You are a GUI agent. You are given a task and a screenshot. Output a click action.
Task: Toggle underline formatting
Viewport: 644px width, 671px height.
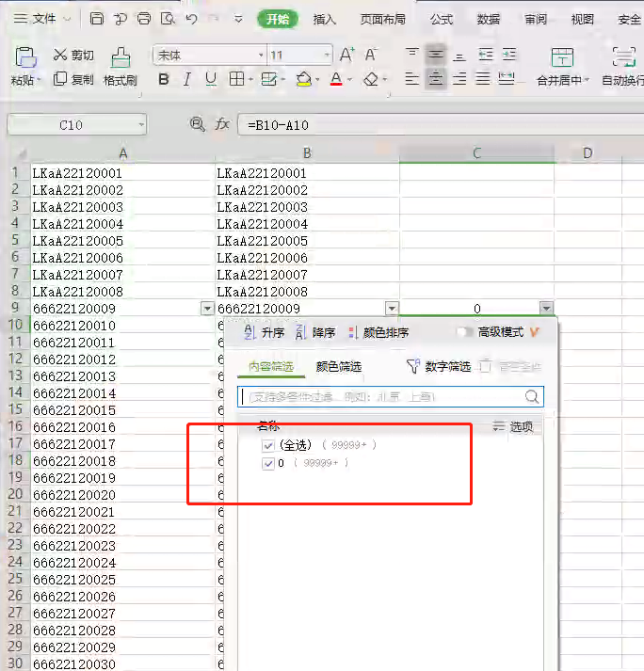point(211,79)
